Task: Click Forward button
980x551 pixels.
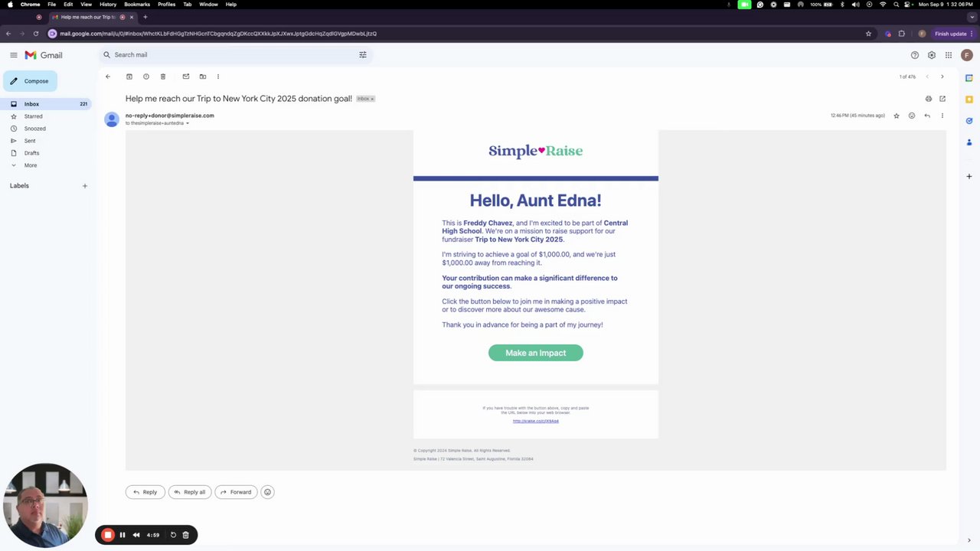Action: [236, 492]
